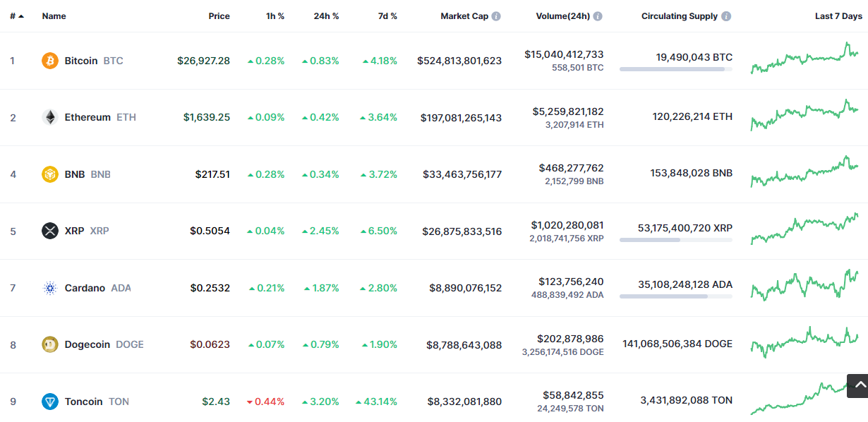Viewport: 868px width, 422px height.
Task: Click Toncoin's red 1h change 0.44%
Action: (x=265, y=402)
